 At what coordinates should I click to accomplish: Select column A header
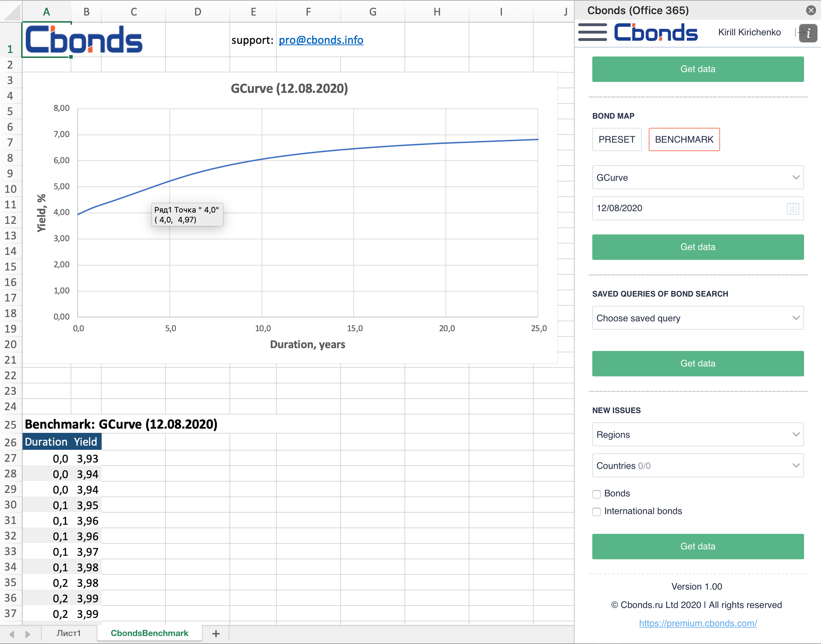(x=46, y=12)
